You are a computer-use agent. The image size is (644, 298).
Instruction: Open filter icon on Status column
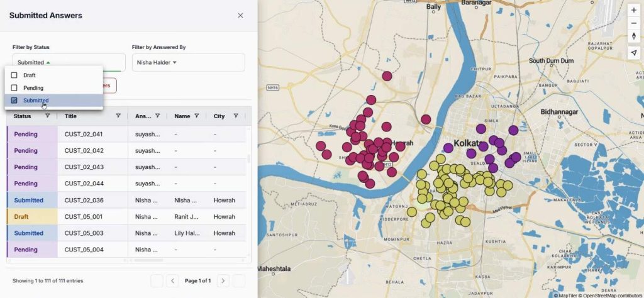point(48,116)
